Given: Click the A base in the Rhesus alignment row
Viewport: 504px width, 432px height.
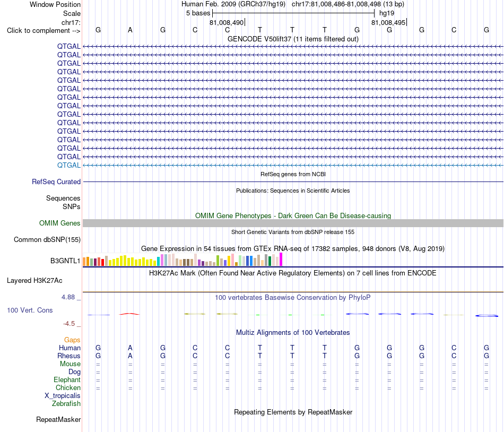Looking at the screenshot, I should 130,356.
